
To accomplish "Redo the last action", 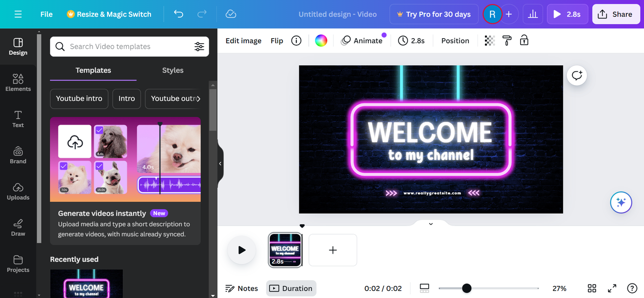I will pos(202,14).
